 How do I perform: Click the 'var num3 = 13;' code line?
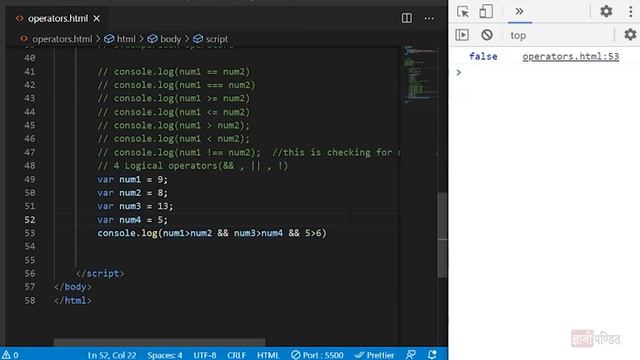135,206
